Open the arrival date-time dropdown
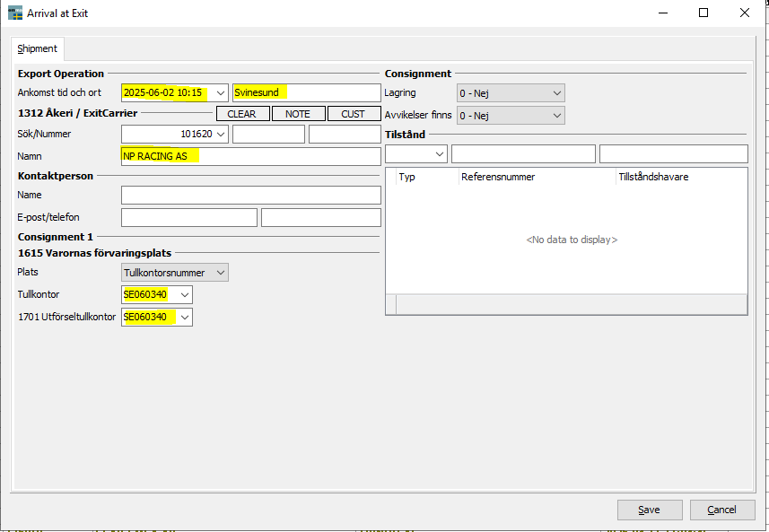The width and height of the screenshot is (769, 532). 221,93
